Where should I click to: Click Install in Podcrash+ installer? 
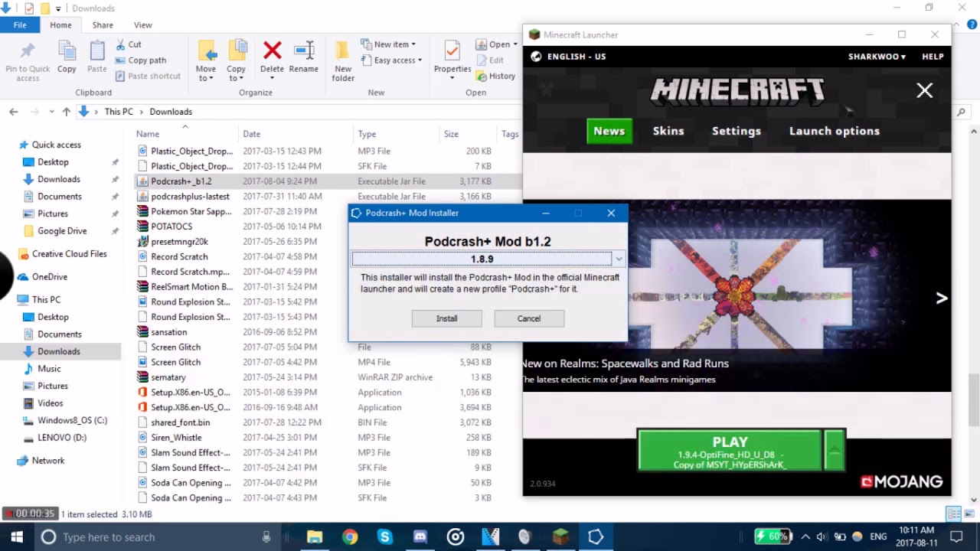(x=447, y=318)
